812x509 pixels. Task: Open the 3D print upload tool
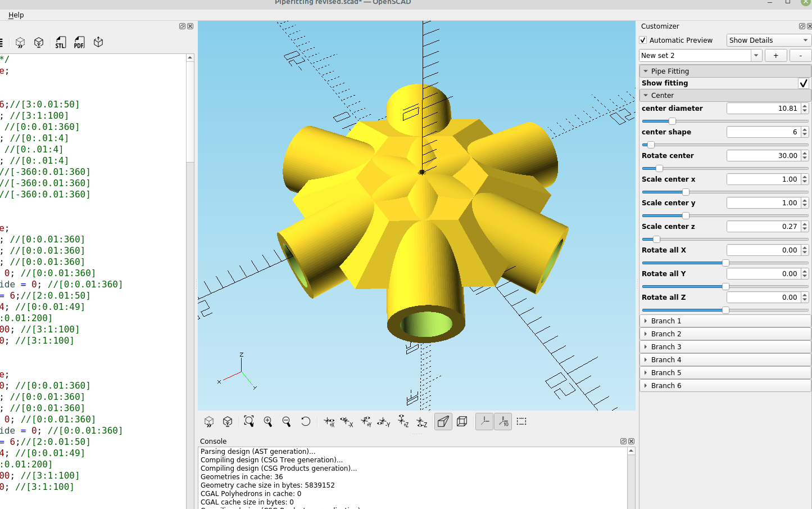(98, 42)
